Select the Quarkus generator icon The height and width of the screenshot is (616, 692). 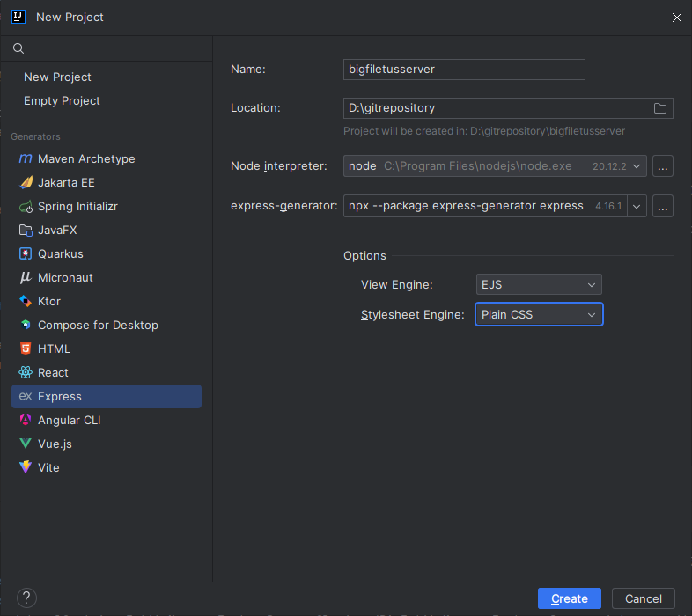click(x=26, y=253)
